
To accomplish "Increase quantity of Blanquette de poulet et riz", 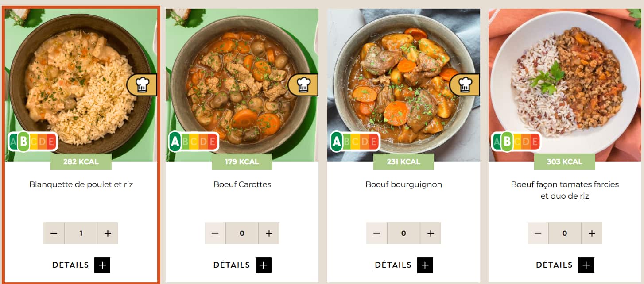I will pos(108,233).
